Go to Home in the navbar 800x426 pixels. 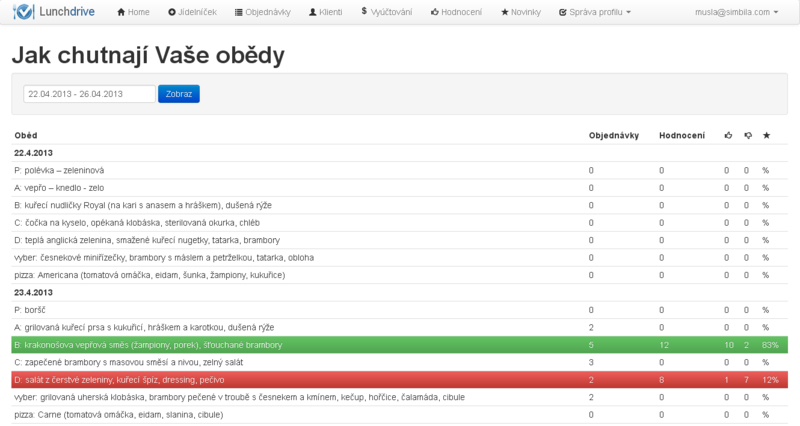[133, 12]
